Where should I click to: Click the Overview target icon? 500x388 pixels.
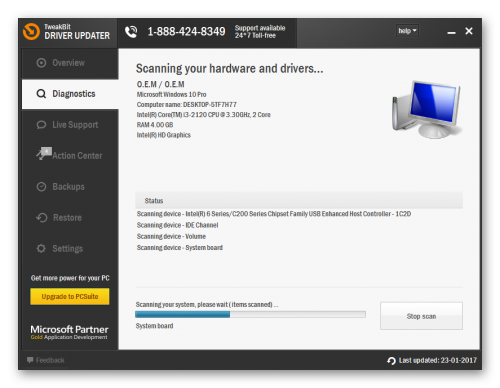click(41, 63)
